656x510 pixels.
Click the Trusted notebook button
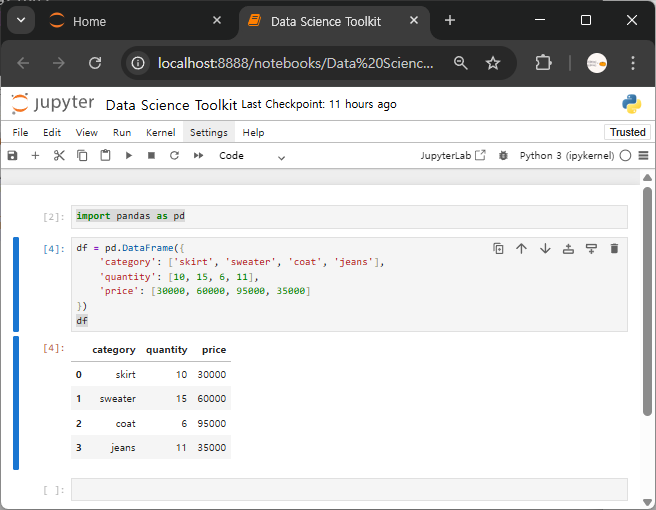[628, 132]
